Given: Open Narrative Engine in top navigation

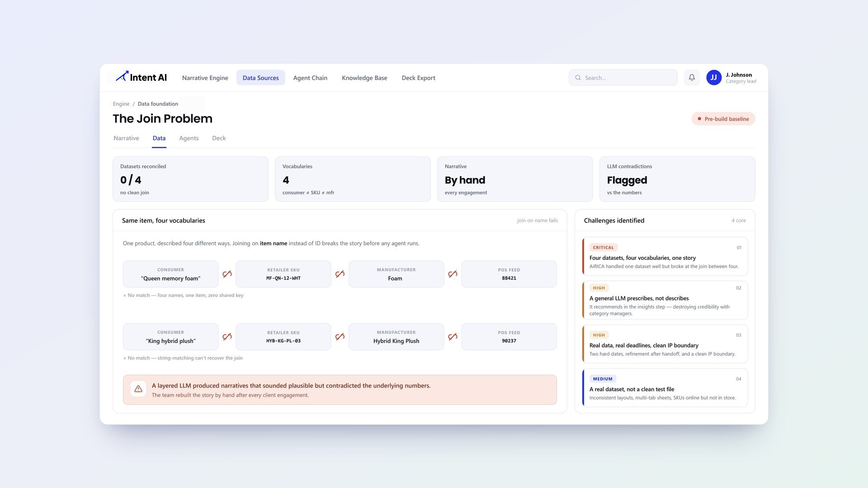Looking at the screenshot, I should pos(205,78).
